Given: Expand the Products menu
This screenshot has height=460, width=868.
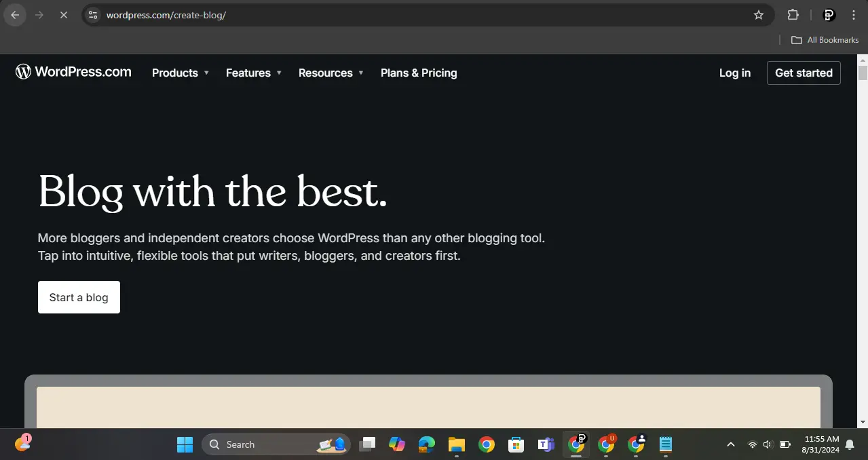Looking at the screenshot, I should (x=181, y=73).
